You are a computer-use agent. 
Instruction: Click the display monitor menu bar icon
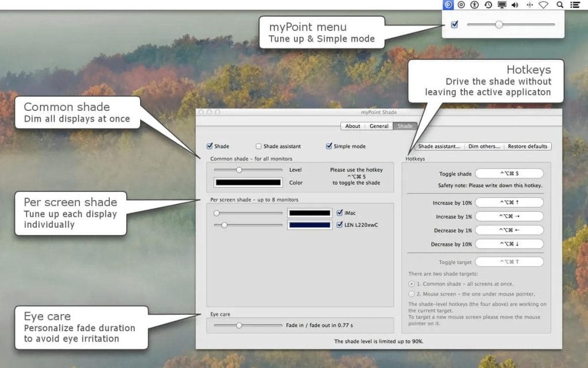(502, 5)
